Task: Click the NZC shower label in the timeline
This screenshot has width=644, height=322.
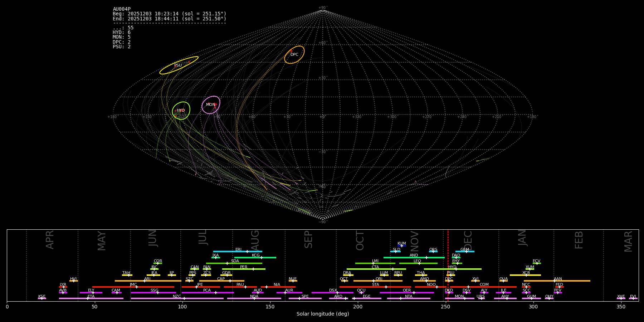Action: coord(177,297)
